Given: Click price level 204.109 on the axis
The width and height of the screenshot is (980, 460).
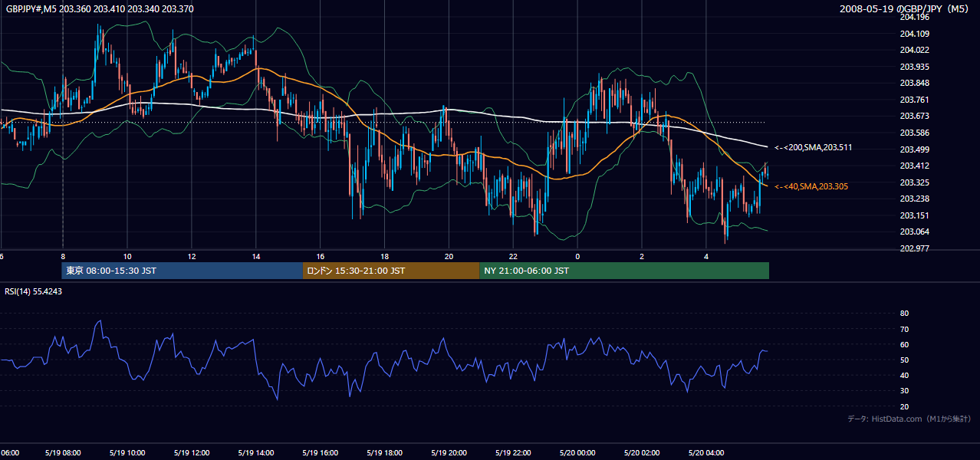Looking at the screenshot, I should click(914, 34).
